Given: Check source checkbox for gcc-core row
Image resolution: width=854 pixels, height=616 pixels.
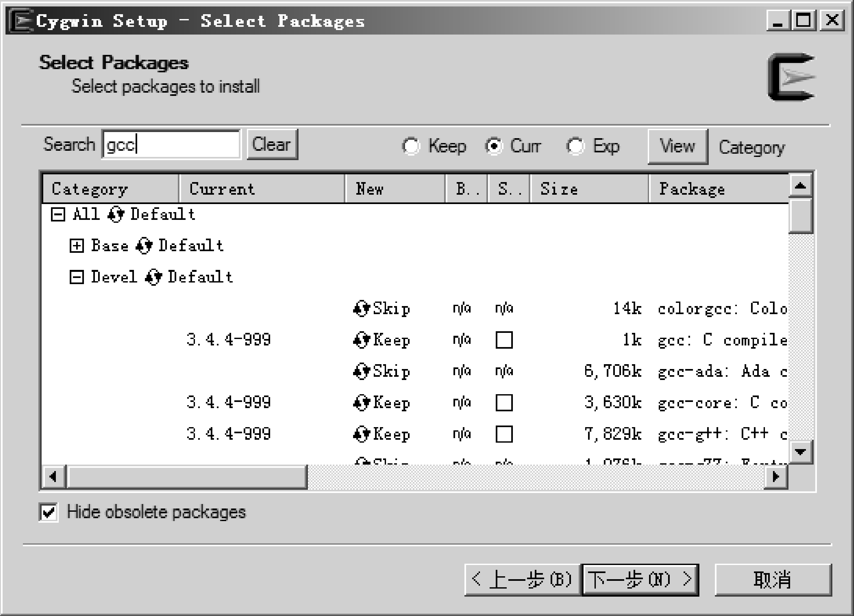Looking at the screenshot, I should tap(504, 402).
